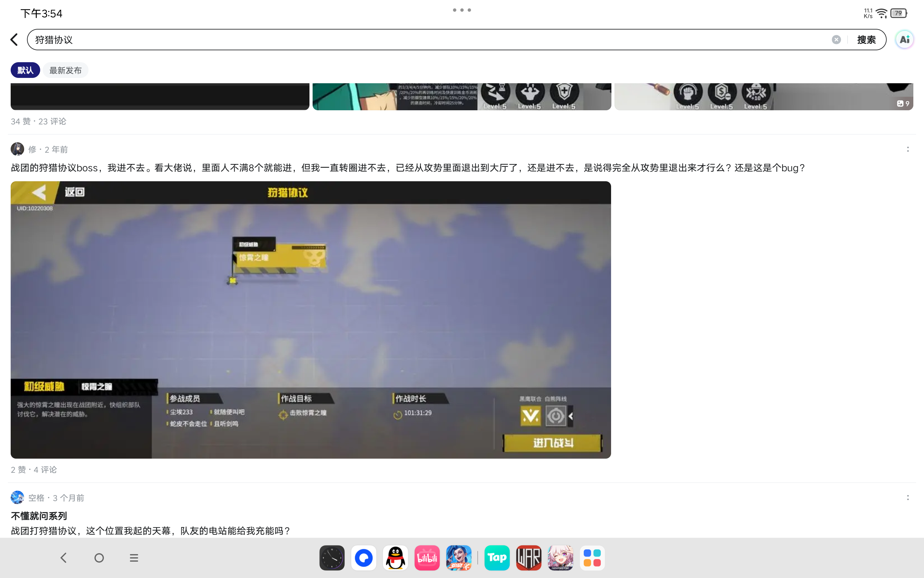Screen dimensions: 924x578
Task: View the 34 赞 · 23 评论 stats
Action: coord(39,122)
